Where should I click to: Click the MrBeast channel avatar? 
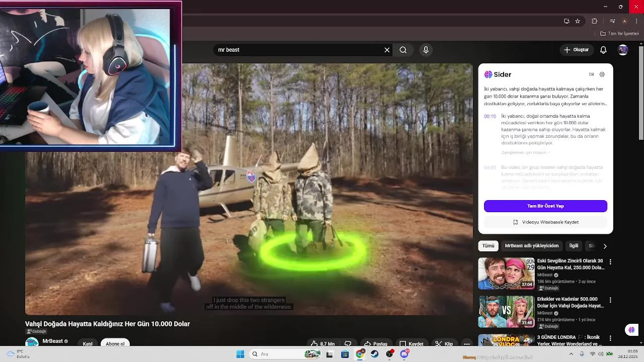[x=32, y=342]
